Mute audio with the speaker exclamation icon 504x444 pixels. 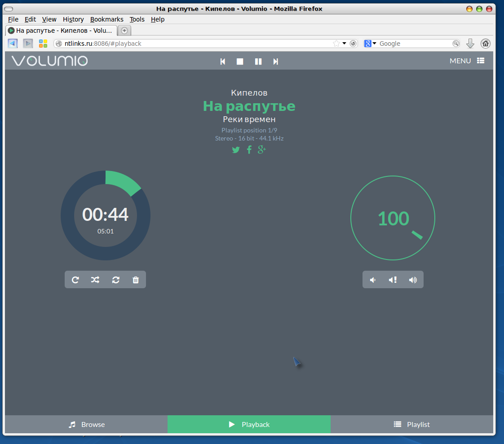pos(393,280)
